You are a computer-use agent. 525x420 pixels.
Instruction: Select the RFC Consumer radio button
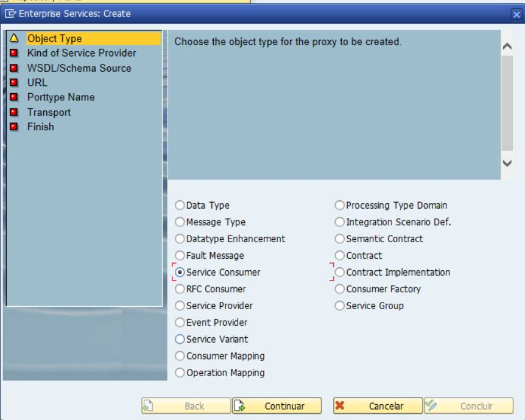[180, 289]
